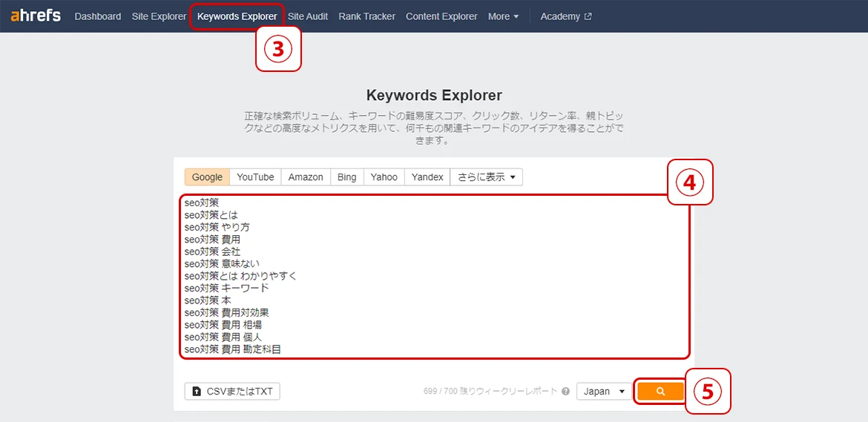Click the help question mark icon
868x422 pixels.
[x=565, y=391]
